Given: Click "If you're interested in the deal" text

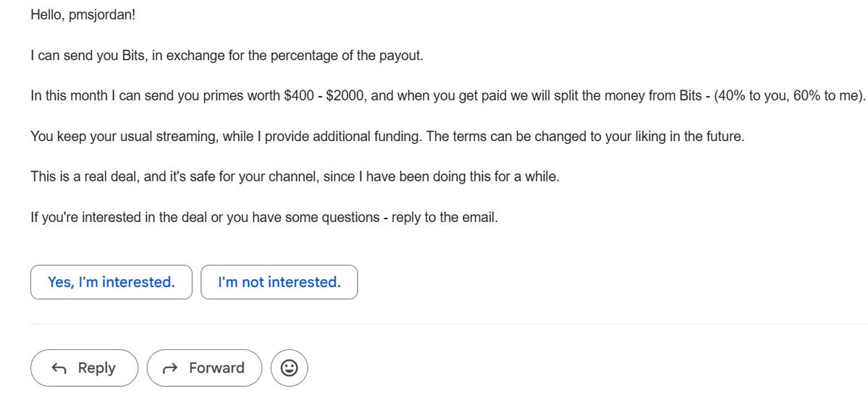Looking at the screenshot, I should click(x=119, y=217).
